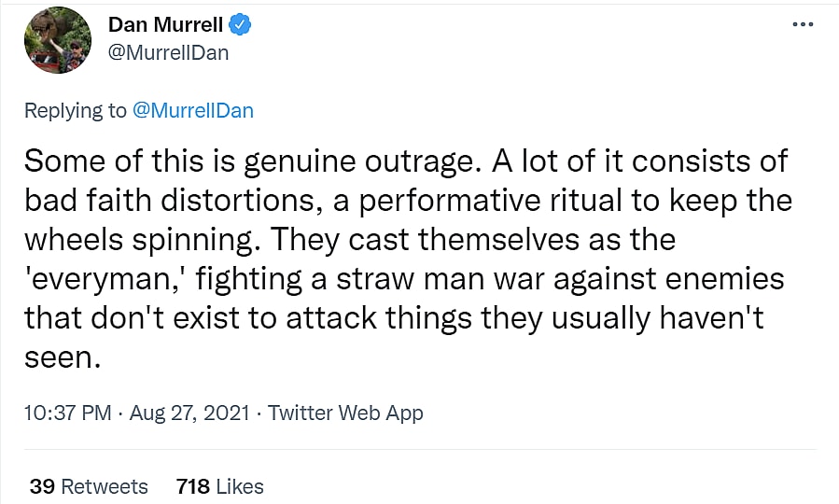
Task: Open the three-dot More options menu
Action: tap(802, 25)
